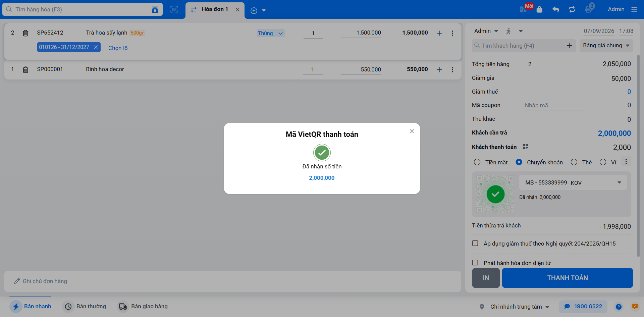This screenshot has width=644, height=317.
Task: Open the MB - 553339999 - KOV account dropdown
Action: pyautogui.click(x=573, y=182)
